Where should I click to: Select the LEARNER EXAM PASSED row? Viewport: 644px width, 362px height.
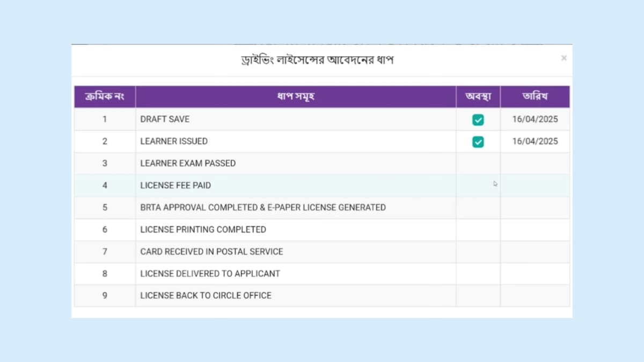(x=188, y=164)
